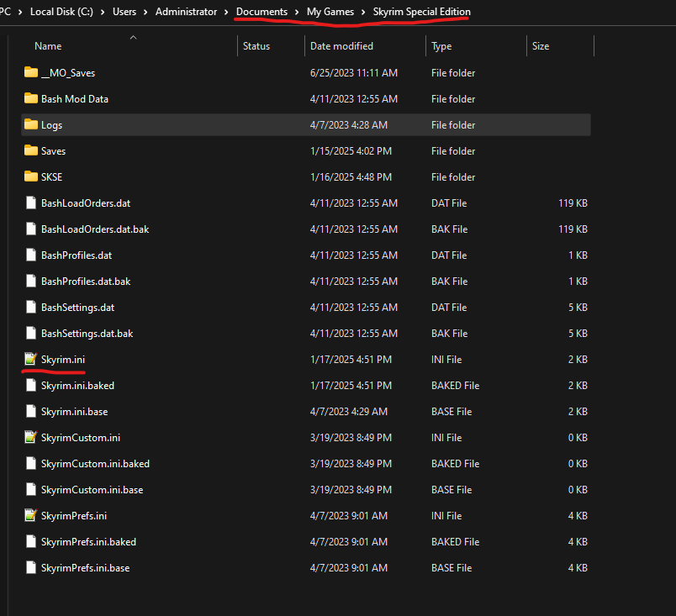Click the BashSettings.dat.bak file icon

coord(31,333)
